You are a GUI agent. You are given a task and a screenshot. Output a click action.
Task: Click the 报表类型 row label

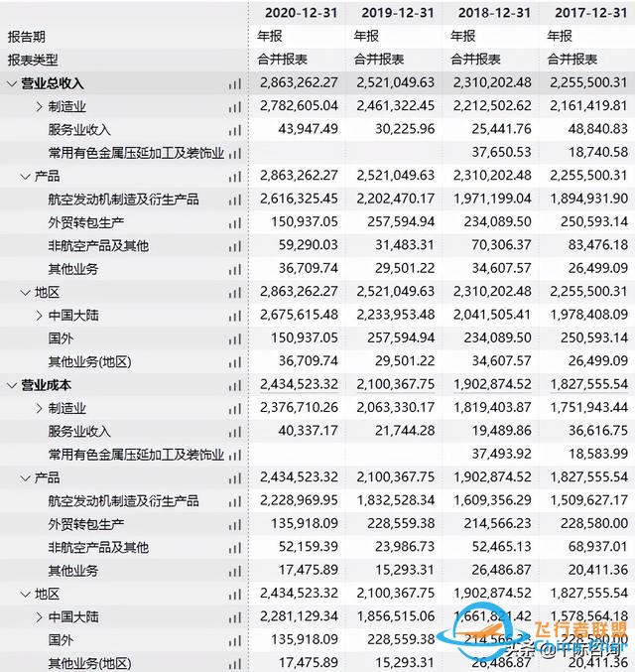(x=33, y=60)
